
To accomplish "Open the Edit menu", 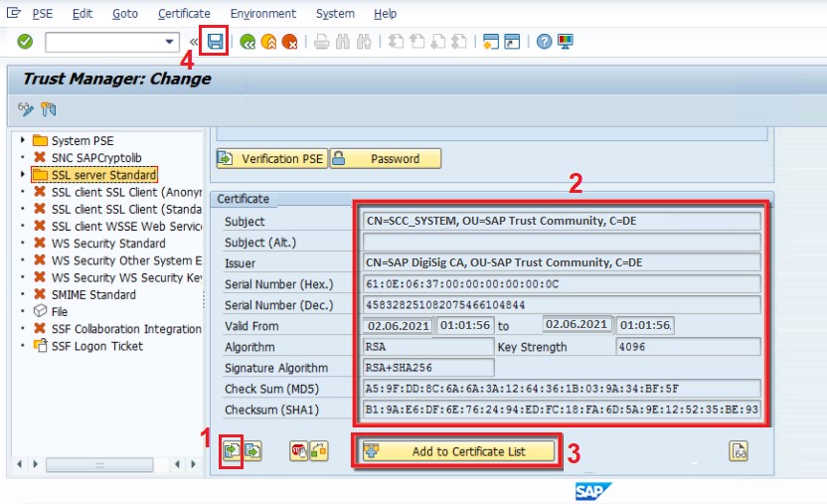I will pos(83,14).
